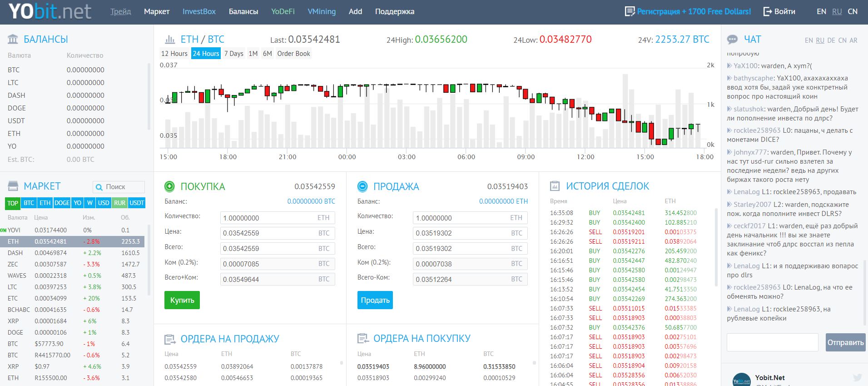
Task: Click the trade history icon
Action: 555,186
